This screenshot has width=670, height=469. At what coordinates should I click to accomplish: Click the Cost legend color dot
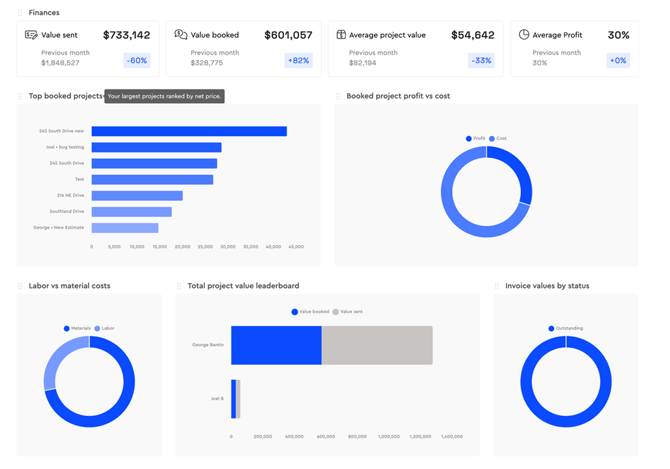tap(492, 139)
